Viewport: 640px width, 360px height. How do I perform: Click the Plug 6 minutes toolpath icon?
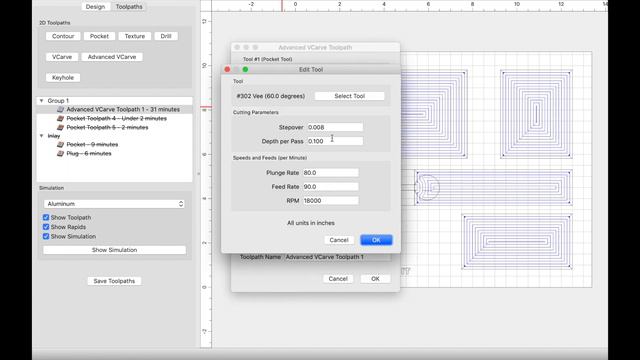coord(60,153)
